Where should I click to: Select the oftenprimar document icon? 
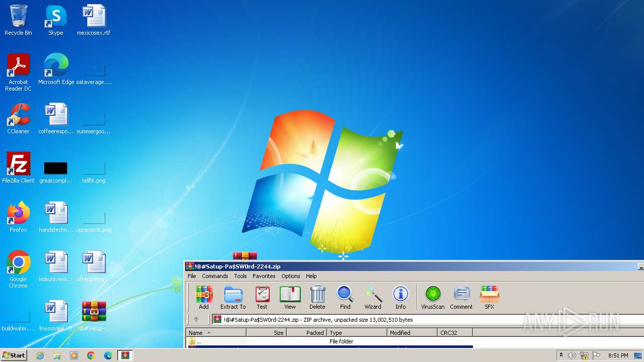point(94,266)
